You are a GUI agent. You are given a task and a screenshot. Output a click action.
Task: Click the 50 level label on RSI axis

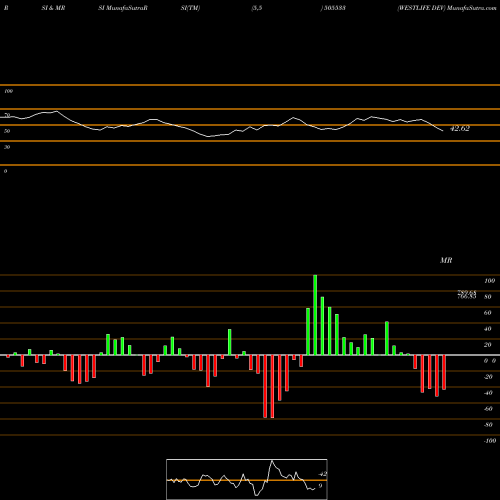coord(7,131)
